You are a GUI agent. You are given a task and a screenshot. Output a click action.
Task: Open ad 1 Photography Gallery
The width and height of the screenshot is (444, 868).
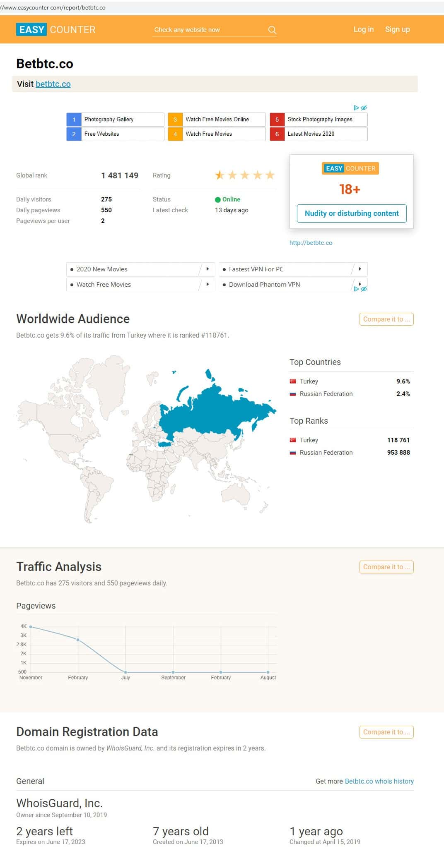115,120
